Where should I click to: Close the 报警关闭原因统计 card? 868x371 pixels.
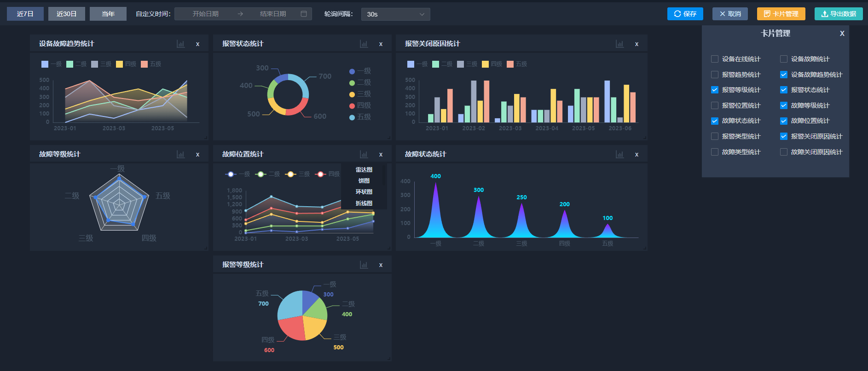coord(637,44)
